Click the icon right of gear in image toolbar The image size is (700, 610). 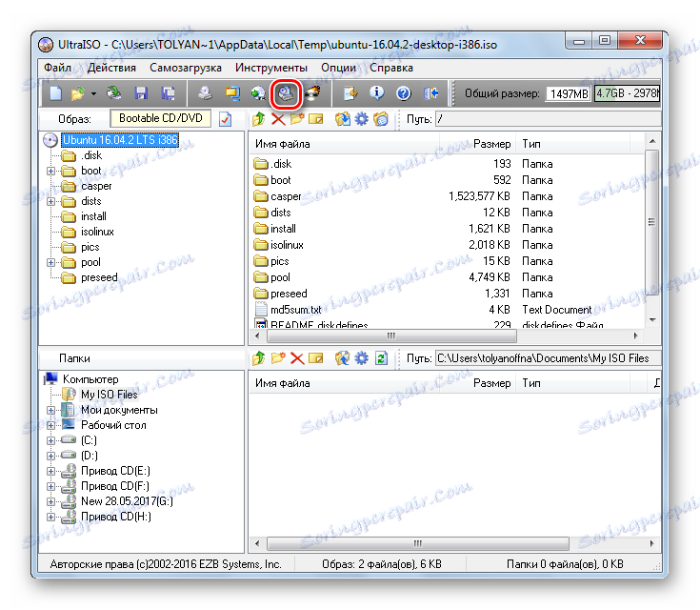click(381, 119)
